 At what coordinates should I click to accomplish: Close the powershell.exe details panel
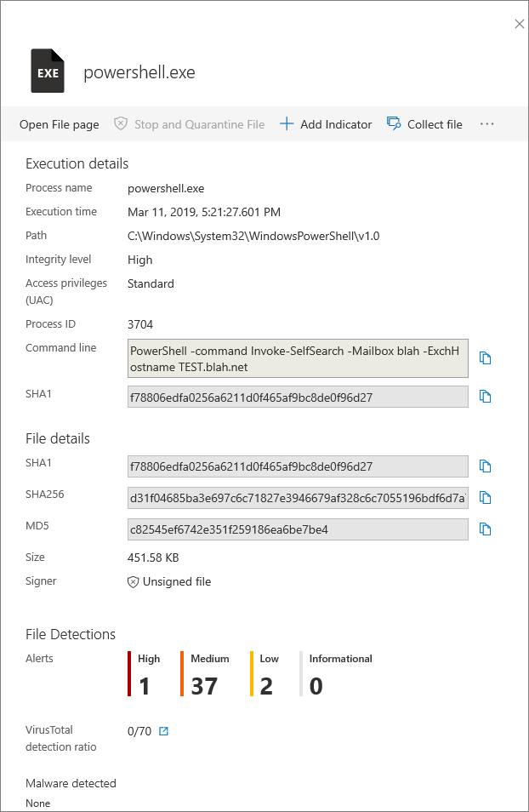tap(519, 24)
